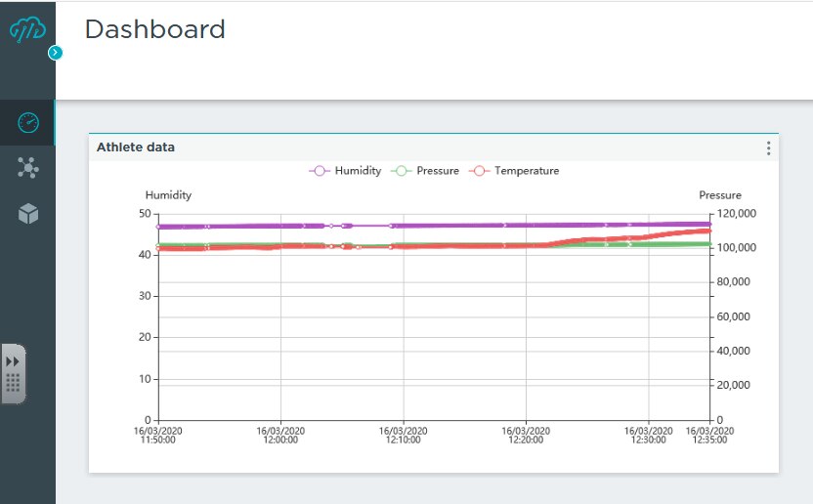
Task: Click the grid dots on the side handle
Action: [13, 383]
